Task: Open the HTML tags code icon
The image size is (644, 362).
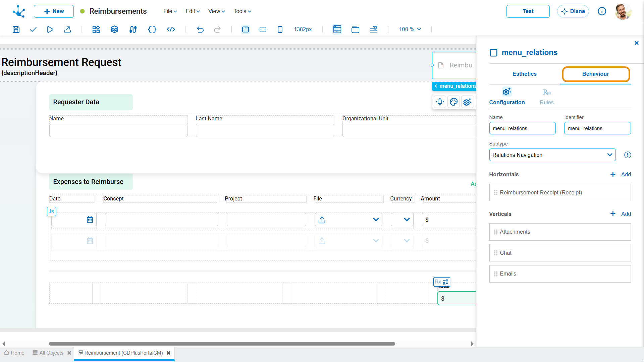Action: (171, 29)
